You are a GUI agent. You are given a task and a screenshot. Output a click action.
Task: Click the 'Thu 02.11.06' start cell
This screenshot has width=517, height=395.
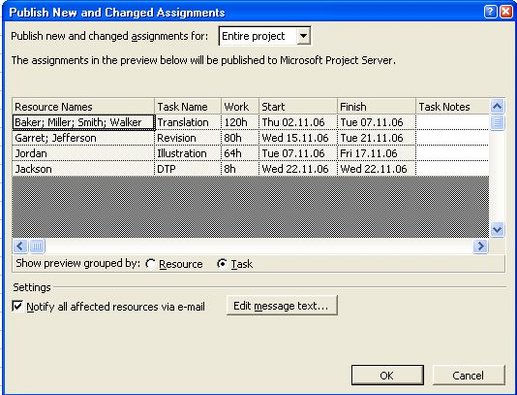[298, 122]
